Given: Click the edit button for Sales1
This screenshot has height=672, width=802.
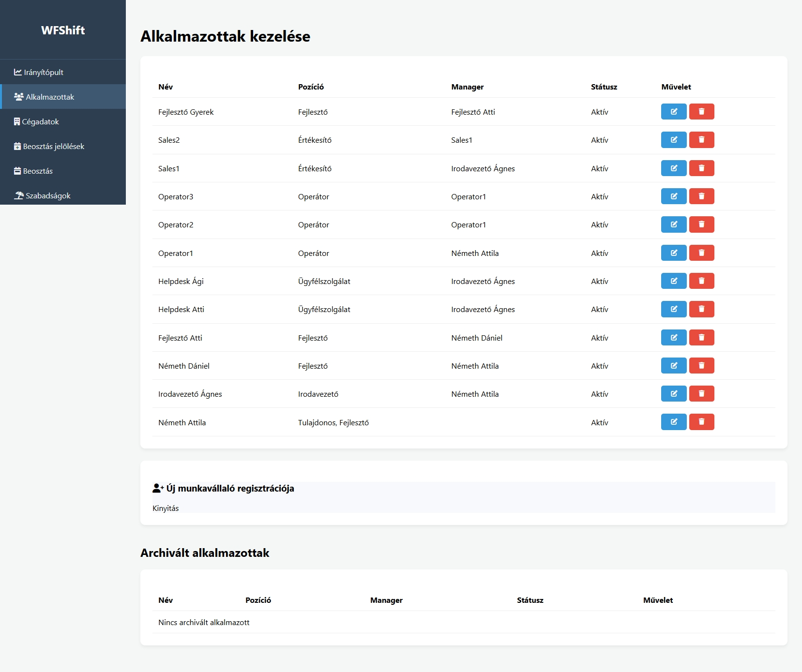Looking at the screenshot, I should coord(673,168).
